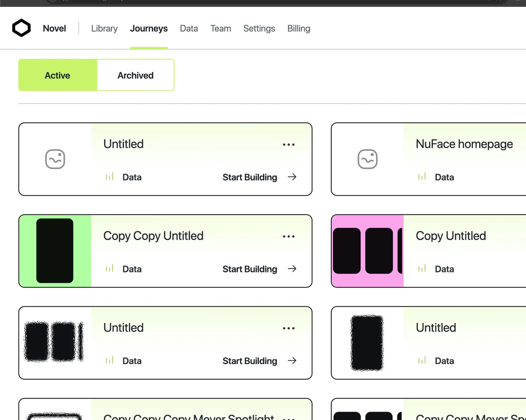Click the NuFace homepage journey thumbnail

367,159
